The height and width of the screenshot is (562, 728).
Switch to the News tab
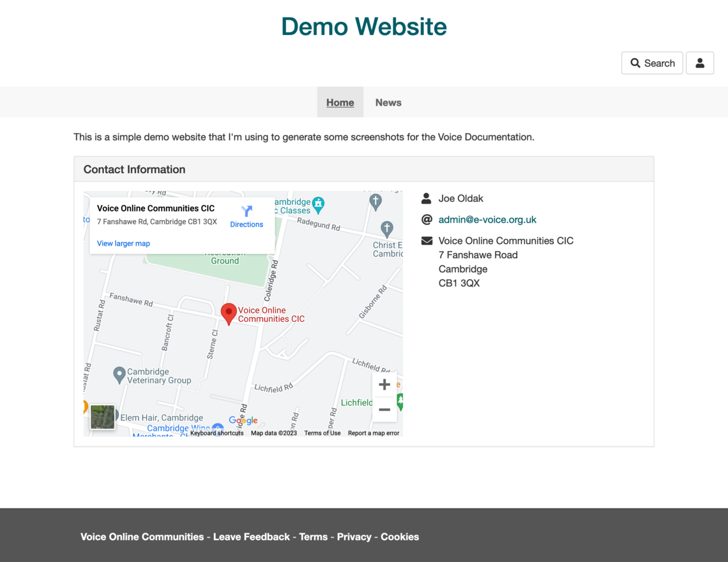pyautogui.click(x=388, y=102)
